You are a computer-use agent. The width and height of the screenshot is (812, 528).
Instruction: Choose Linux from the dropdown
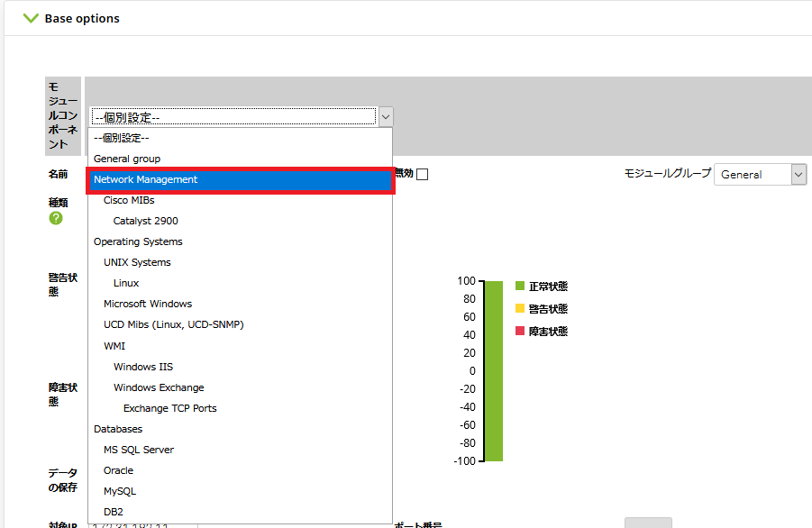tap(240, 283)
